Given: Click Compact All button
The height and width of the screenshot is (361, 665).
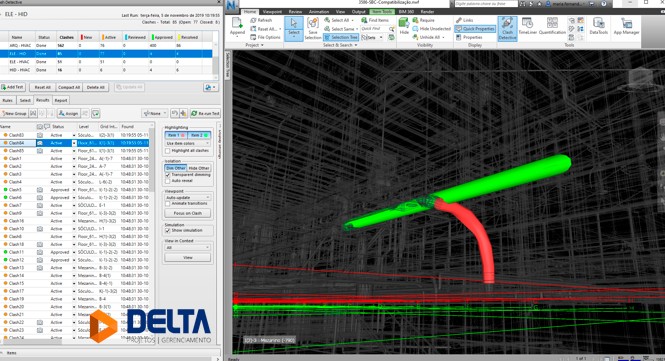Looking at the screenshot, I should click(x=69, y=87).
